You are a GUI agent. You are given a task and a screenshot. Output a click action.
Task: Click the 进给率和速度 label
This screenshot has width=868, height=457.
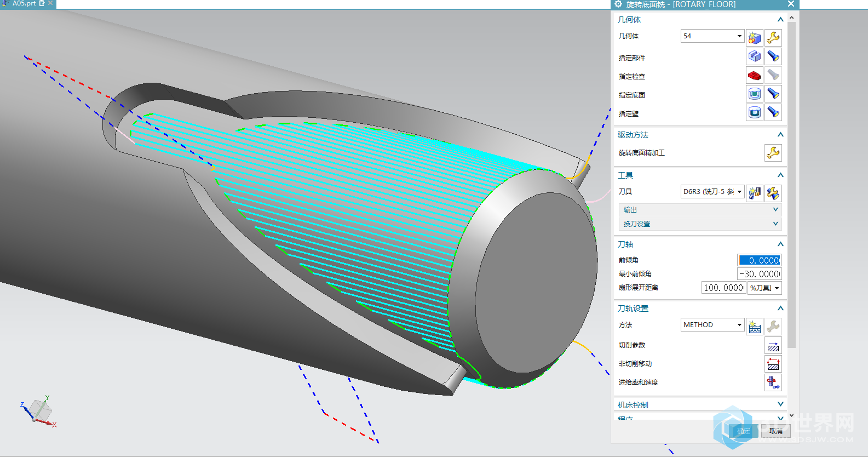coord(639,382)
